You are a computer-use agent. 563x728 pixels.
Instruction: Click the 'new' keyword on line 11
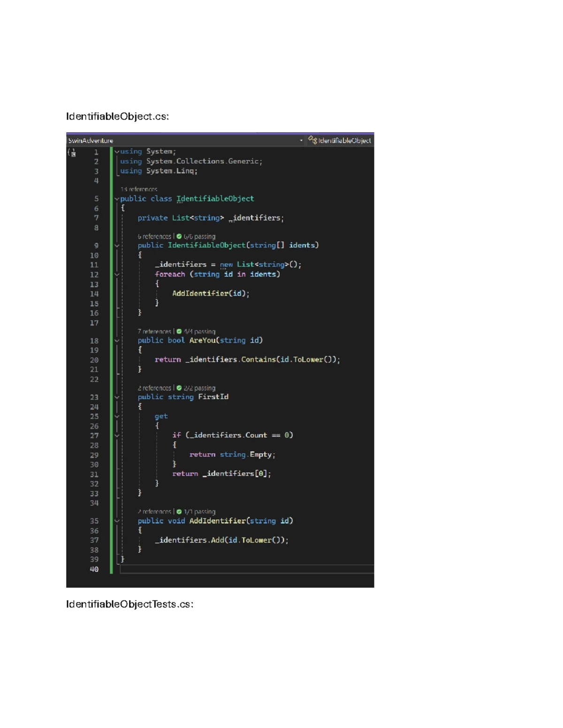point(226,265)
